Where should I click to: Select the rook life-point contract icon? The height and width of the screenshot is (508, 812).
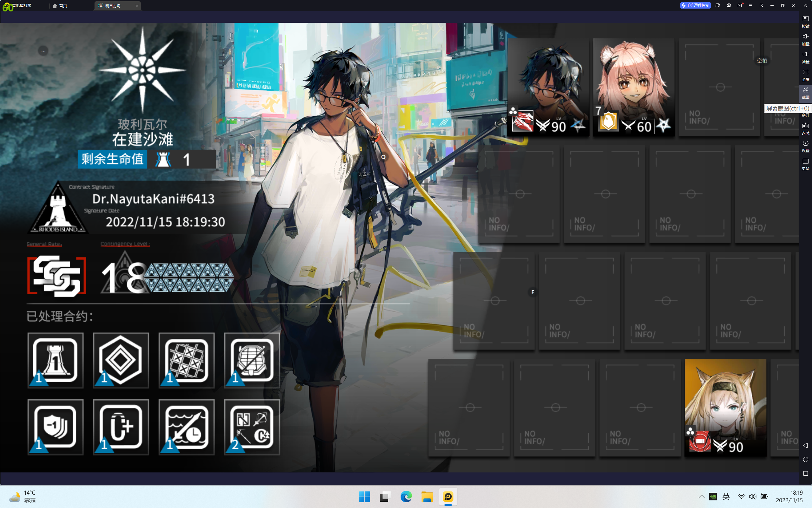click(x=56, y=360)
